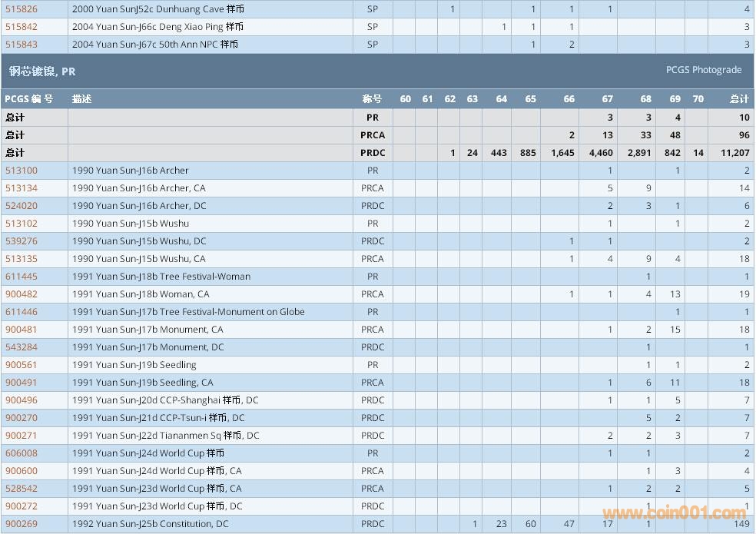Open the 543284 Monument DC entry
The width and height of the screenshot is (756, 534).
(21, 347)
